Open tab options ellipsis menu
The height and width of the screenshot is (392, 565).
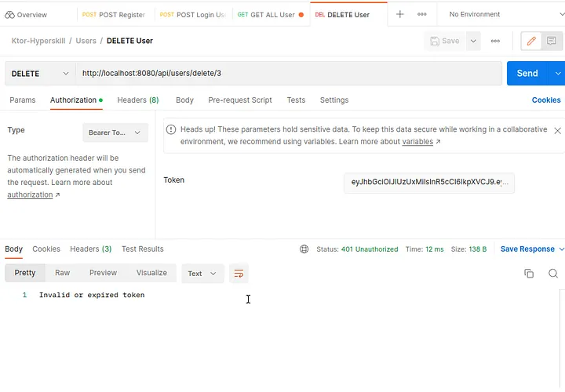pyautogui.click(x=422, y=14)
